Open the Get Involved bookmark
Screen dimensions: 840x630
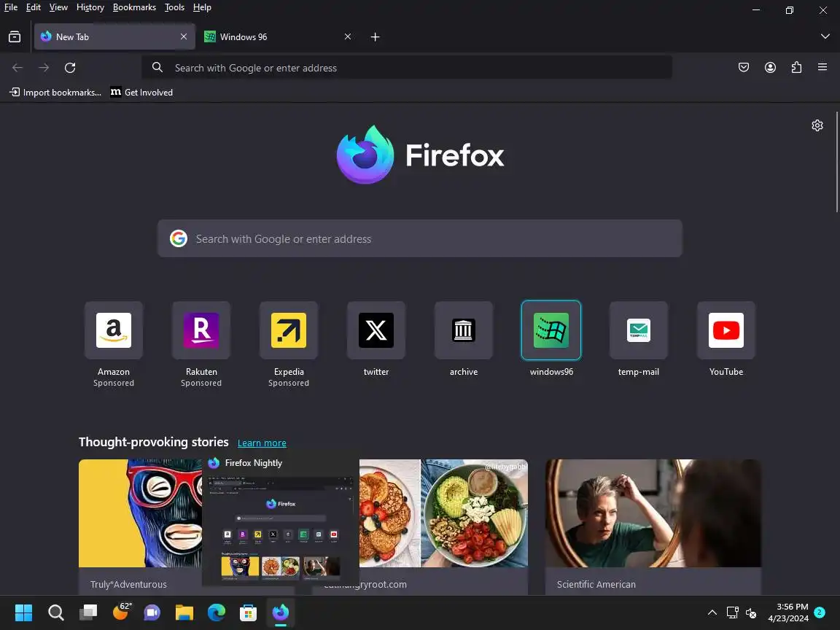[141, 92]
